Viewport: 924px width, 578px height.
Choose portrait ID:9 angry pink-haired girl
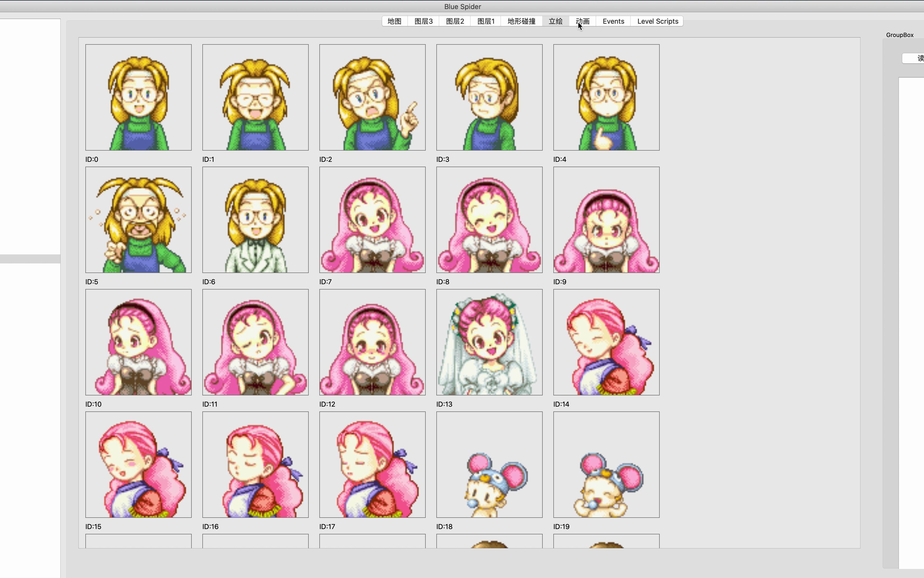point(606,220)
